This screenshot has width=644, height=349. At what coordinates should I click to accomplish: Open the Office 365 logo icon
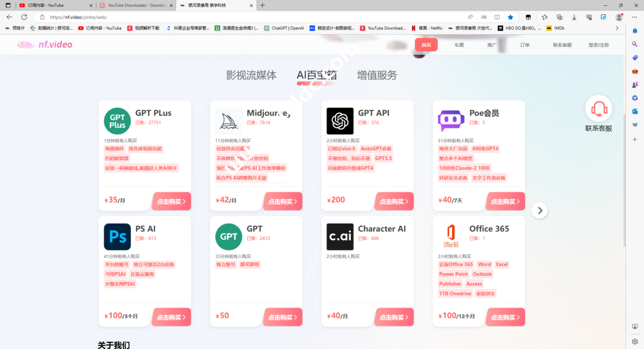pos(451,237)
